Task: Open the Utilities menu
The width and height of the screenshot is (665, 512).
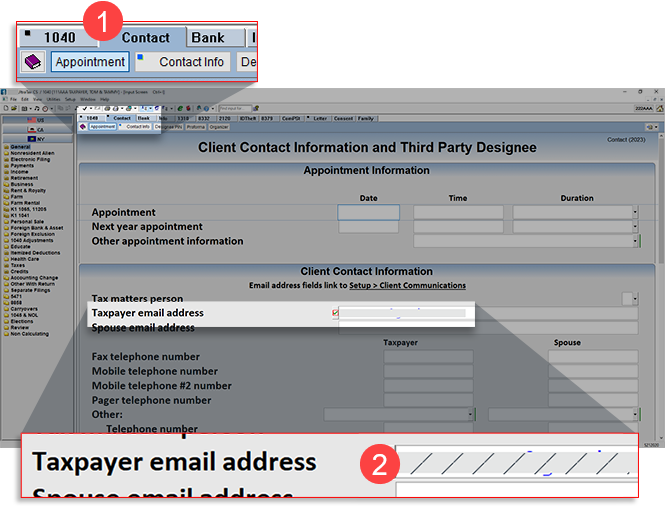Action: (53, 99)
